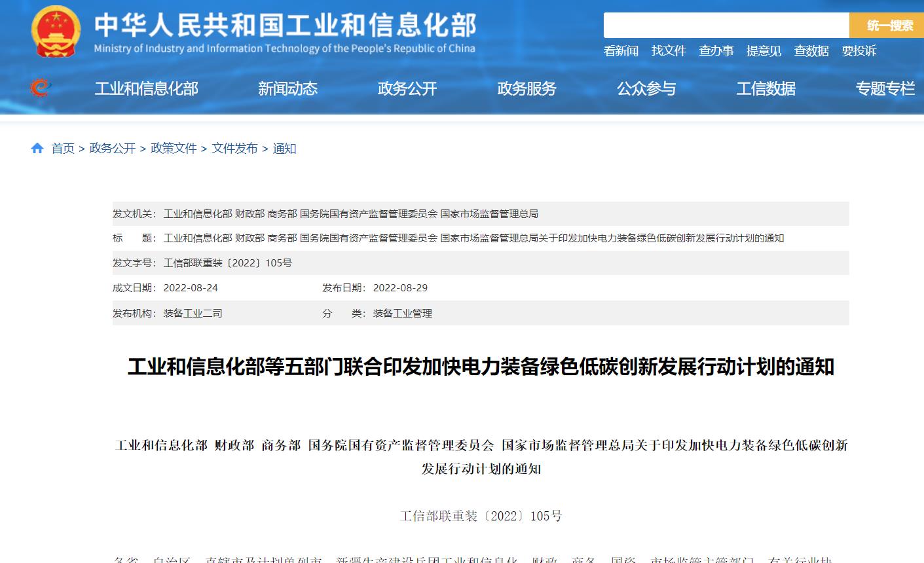Select the 新闻动态 menu item
This screenshot has height=563, width=924.
click(x=287, y=89)
